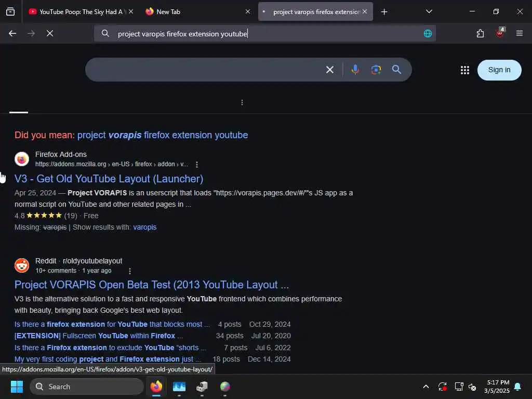
Task: Switch to the YouTube Poop tab
Action: click(x=81, y=12)
